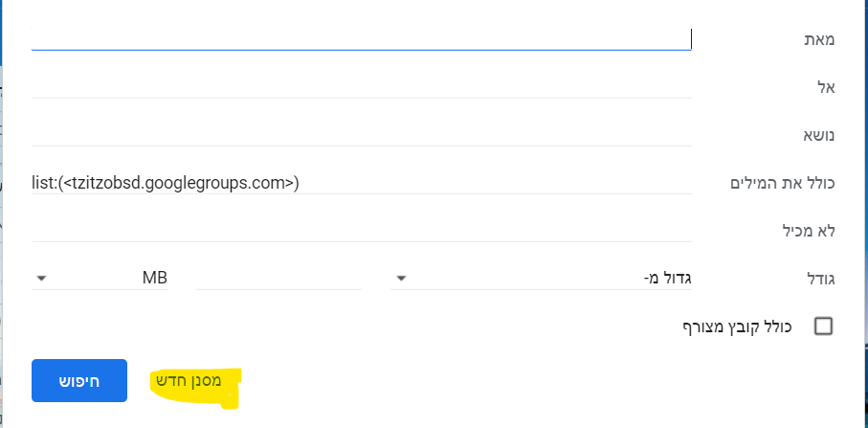The width and height of the screenshot is (868, 428).
Task: Click the arrow of the גדול מ- dropdown
Action: [402, 279]
